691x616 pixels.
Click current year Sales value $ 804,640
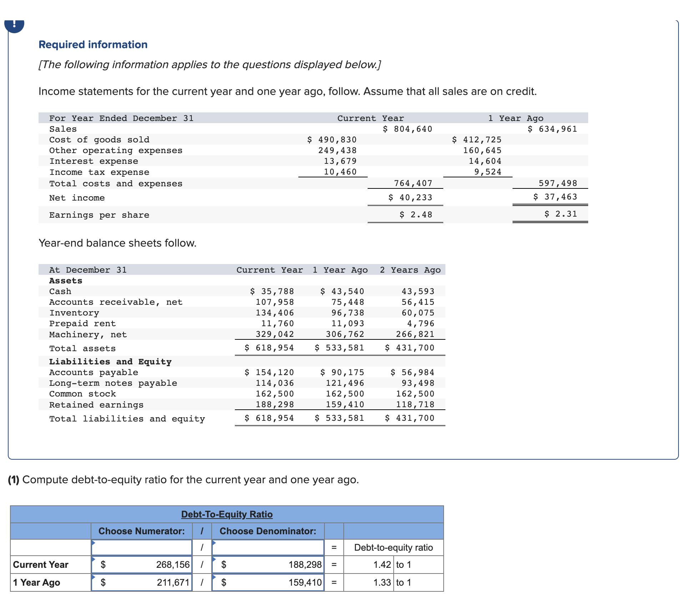[408, 129]
